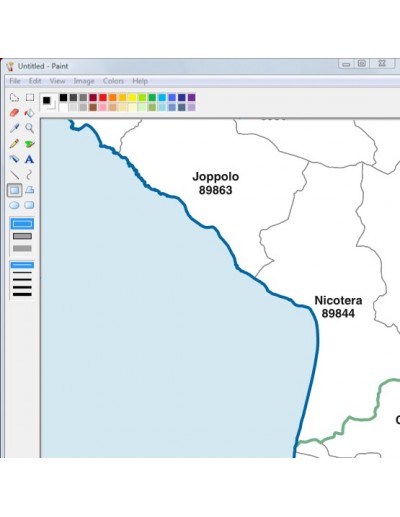Click the 89863 postal code text

[216, 190]
